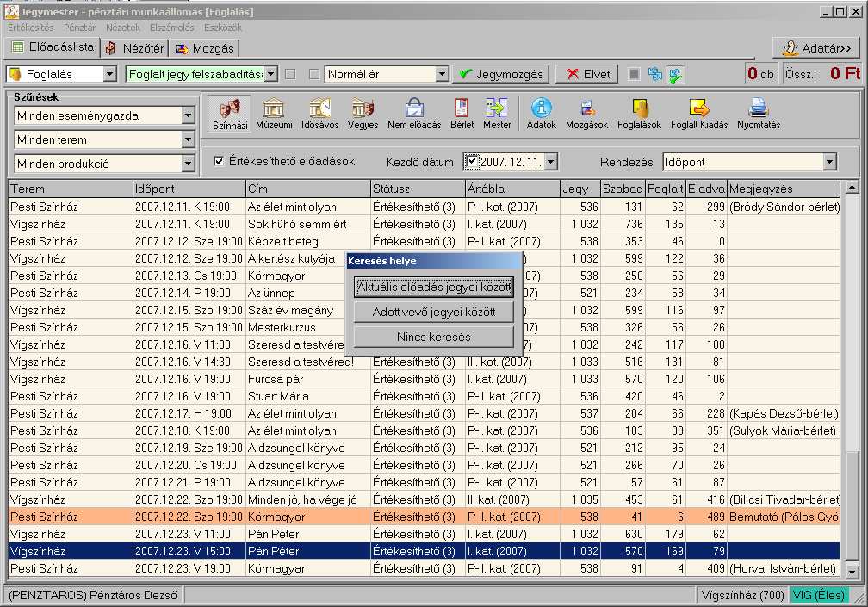Select the Furcsa pár title cell
The image size is (868, 607).
tap(307, 379)
